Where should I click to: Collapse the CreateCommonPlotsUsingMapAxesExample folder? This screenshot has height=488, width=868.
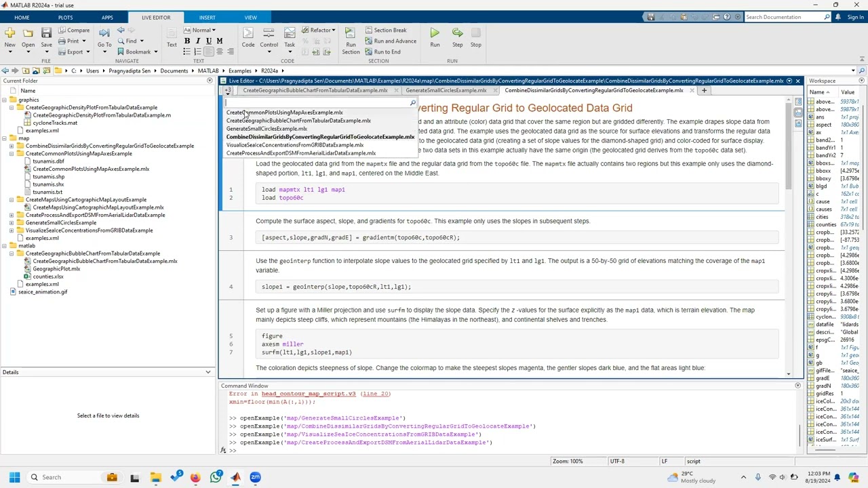pyautogui.click(x=12, y=154)
